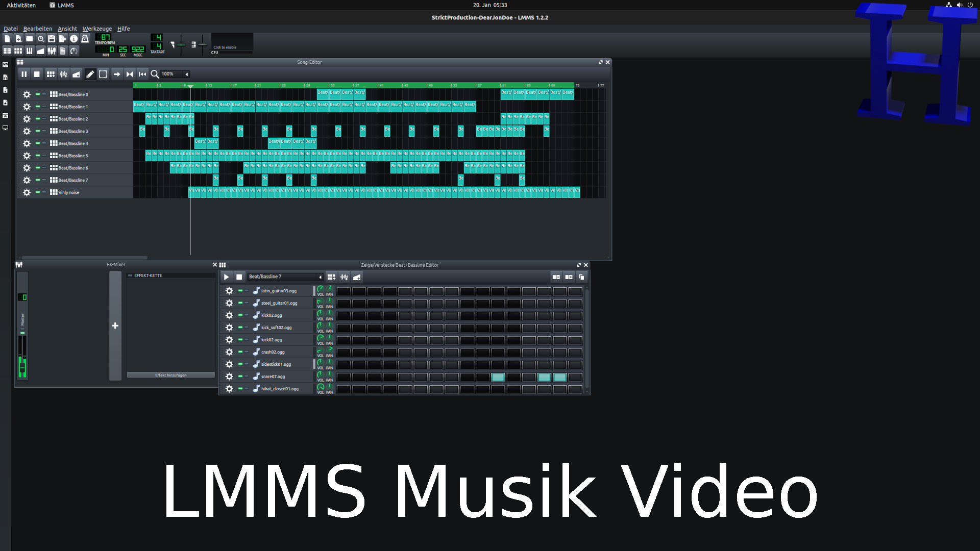Open the Ansicht menu
The width and height of the screenshot is (980, 551).
click(x=67, y=29)
